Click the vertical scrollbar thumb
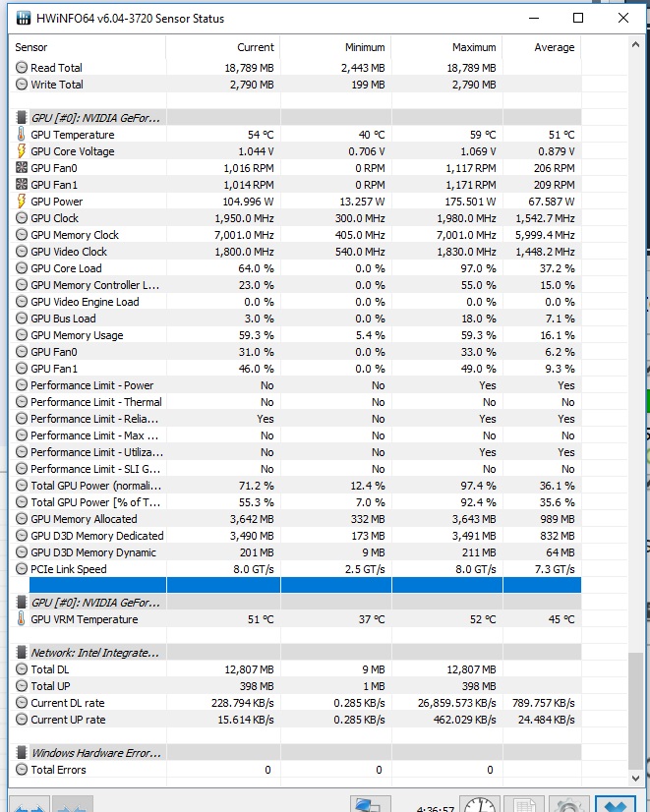Viewport: 650px width, 812px height. (635, 712)
